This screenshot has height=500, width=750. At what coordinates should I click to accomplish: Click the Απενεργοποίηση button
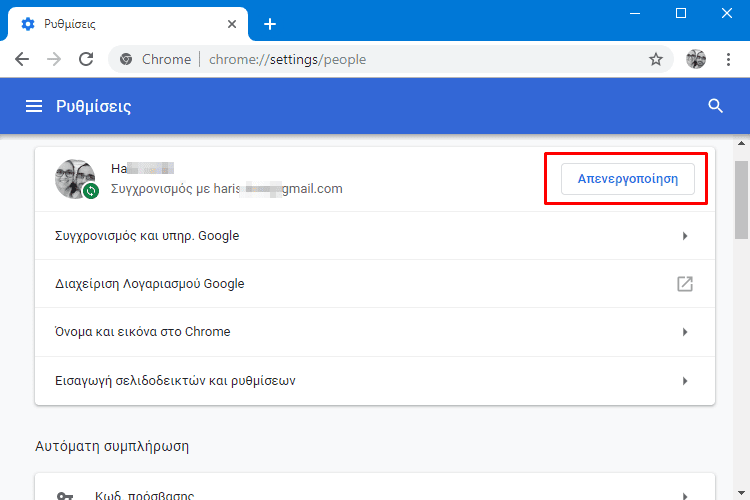628,179
